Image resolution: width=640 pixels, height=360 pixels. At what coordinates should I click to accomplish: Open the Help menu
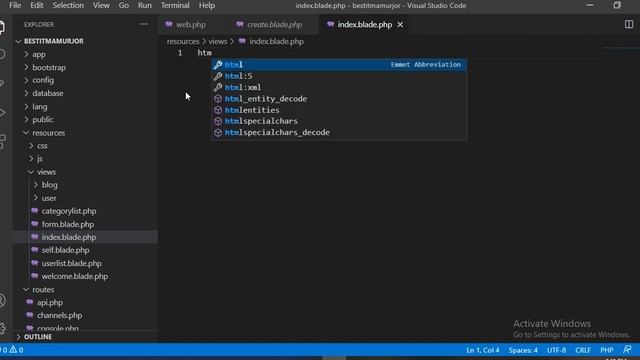click(x=207, y=6)
